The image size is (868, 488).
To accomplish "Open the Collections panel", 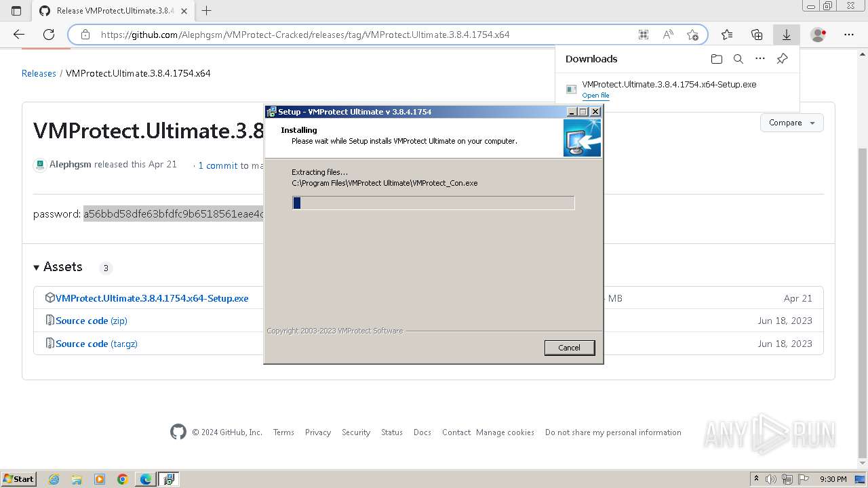I will pos(757,35).
